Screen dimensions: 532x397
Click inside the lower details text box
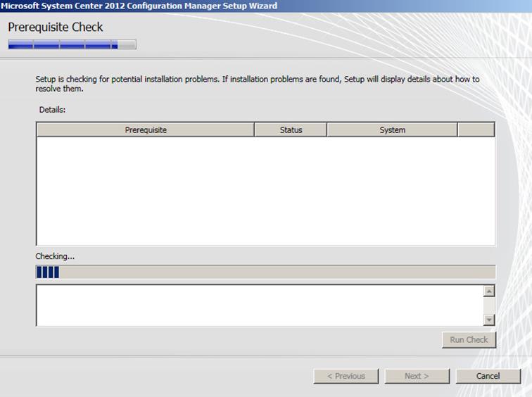[260, 305]
